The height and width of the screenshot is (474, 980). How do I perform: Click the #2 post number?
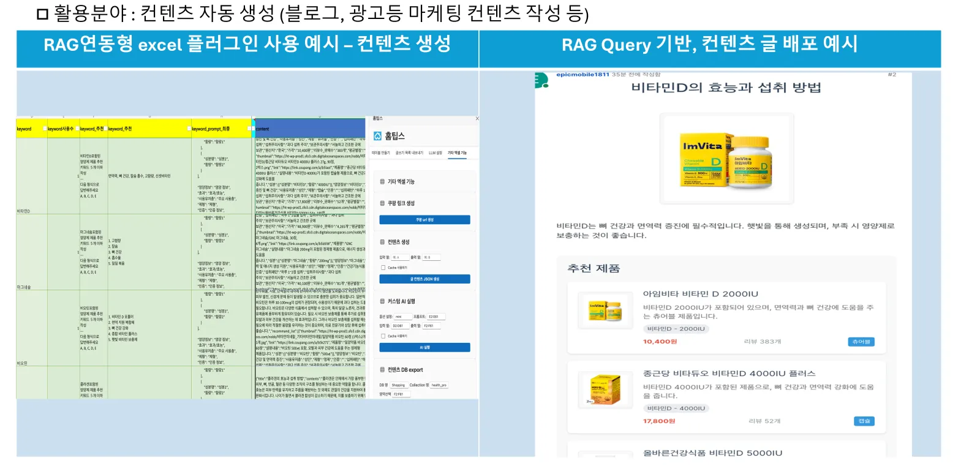point(892,75)
